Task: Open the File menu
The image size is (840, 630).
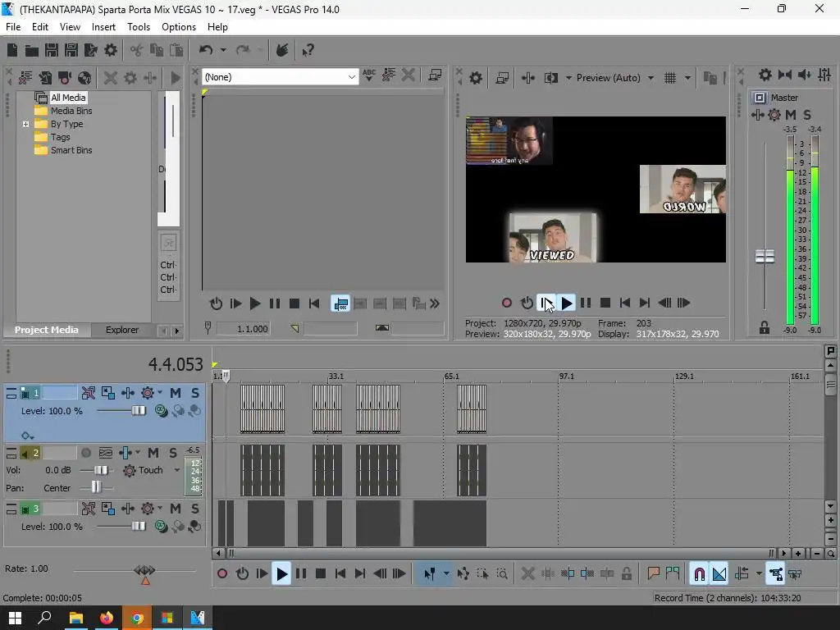Action: [13, 27]
